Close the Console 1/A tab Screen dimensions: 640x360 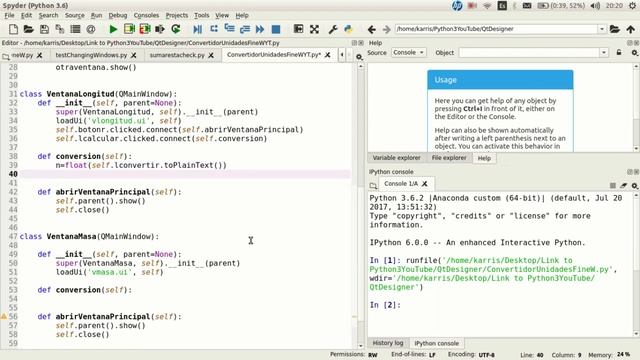424,184
